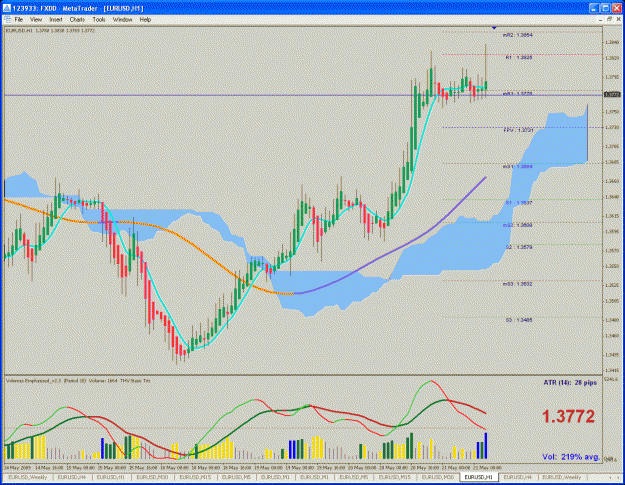Click the mS2 pivot level label
This screenshot has height=485, width=625.
tap(517, 225)
